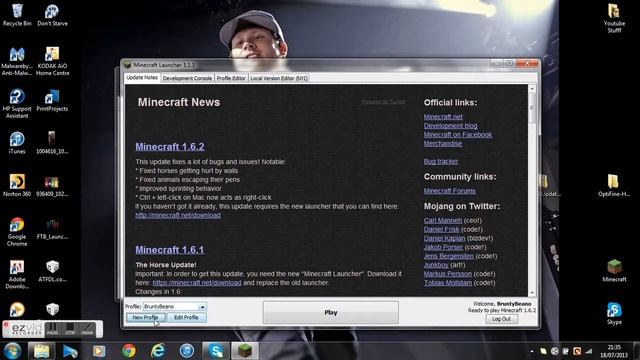Viewport: 640px width, 360px height.
Task: Switch to Minecraft launcher in the taskbar
Action: click(x=245, y=351)
